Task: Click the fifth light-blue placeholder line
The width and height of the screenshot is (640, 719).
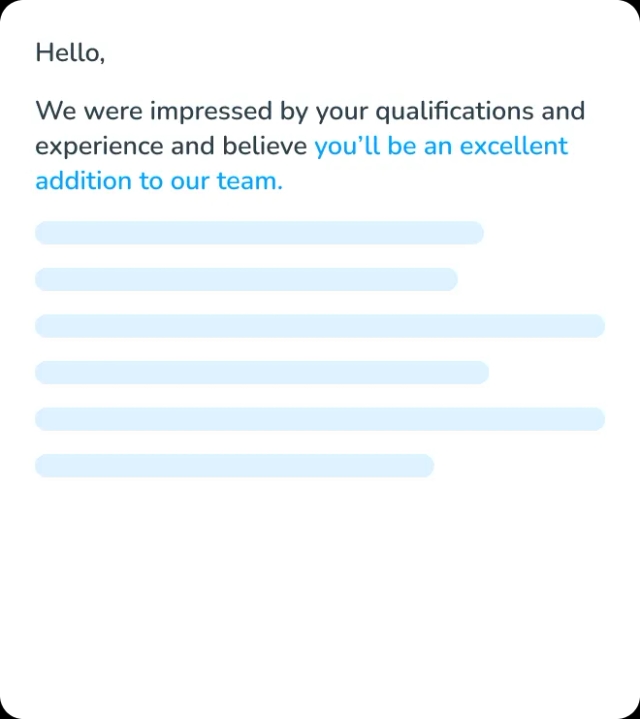Action: tap(320, 419)
